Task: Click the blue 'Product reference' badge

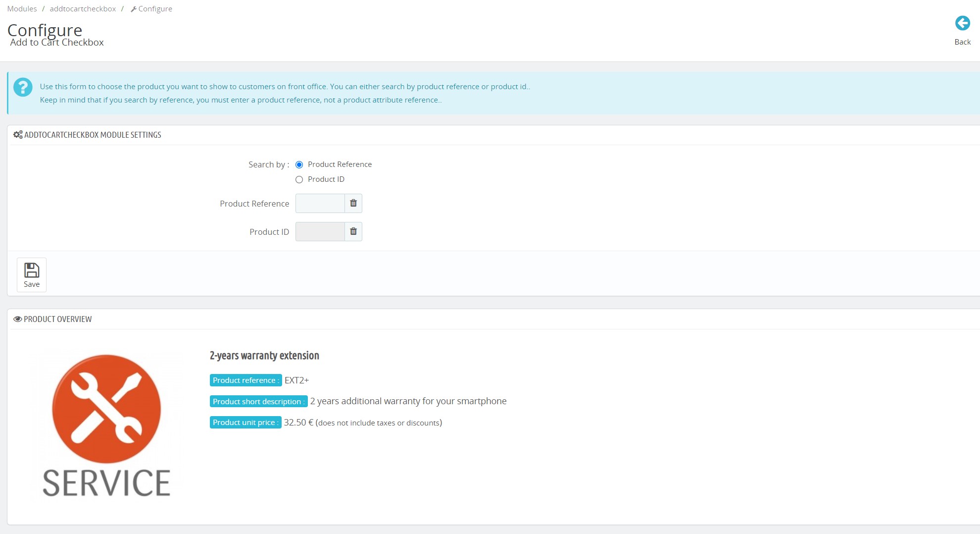Action: 245,380
